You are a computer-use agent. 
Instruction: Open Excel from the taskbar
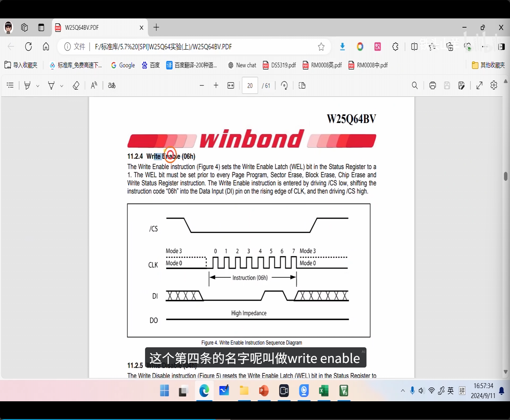324,391
